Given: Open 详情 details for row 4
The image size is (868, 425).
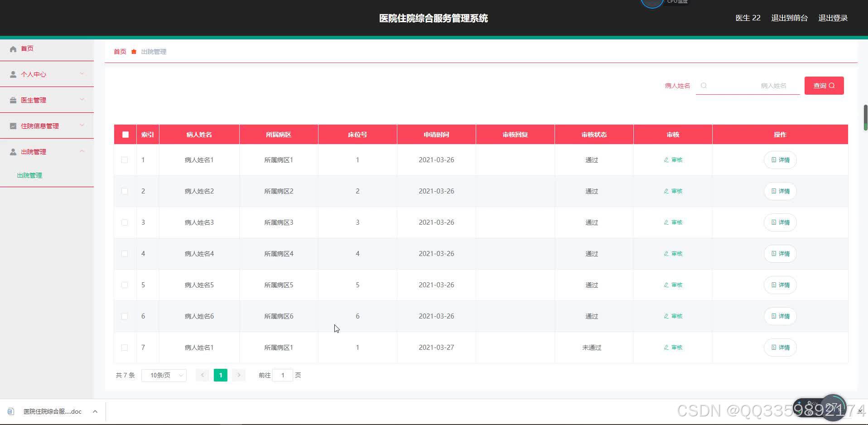Looking at the screenshot, I should (780, 254).
